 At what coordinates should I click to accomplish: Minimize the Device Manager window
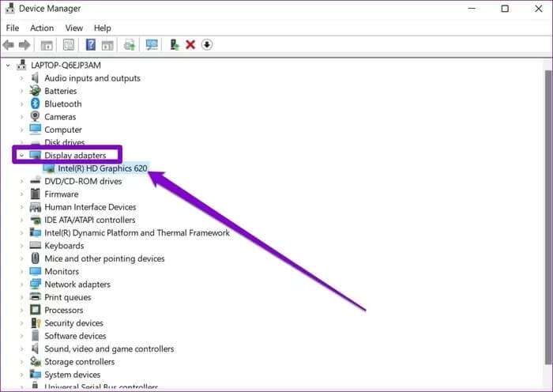pos(472,9)
